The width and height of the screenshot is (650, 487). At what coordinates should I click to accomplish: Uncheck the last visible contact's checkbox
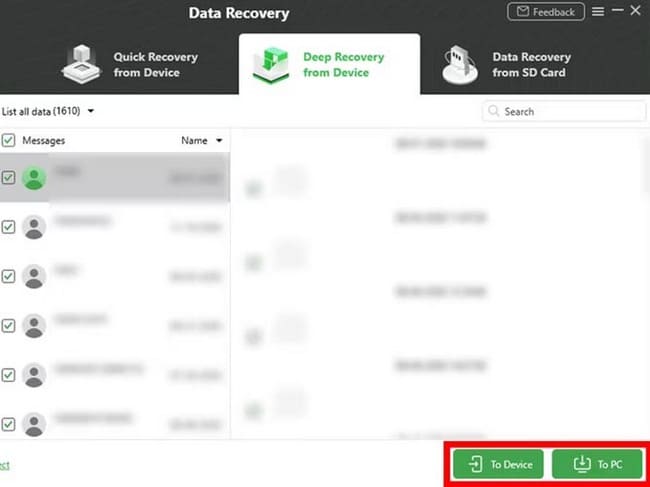click(8, 423)
